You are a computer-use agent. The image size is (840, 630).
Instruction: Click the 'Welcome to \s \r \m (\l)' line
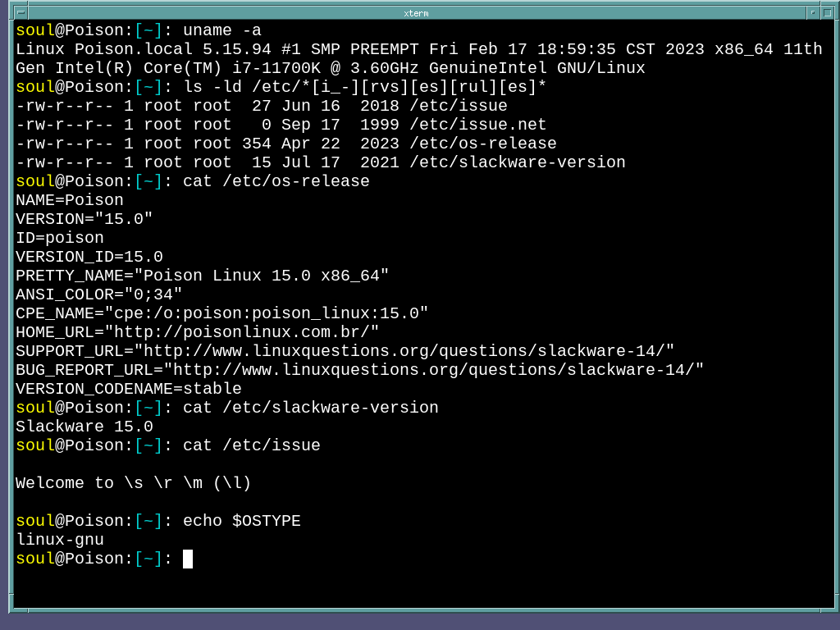pos(134,483)
